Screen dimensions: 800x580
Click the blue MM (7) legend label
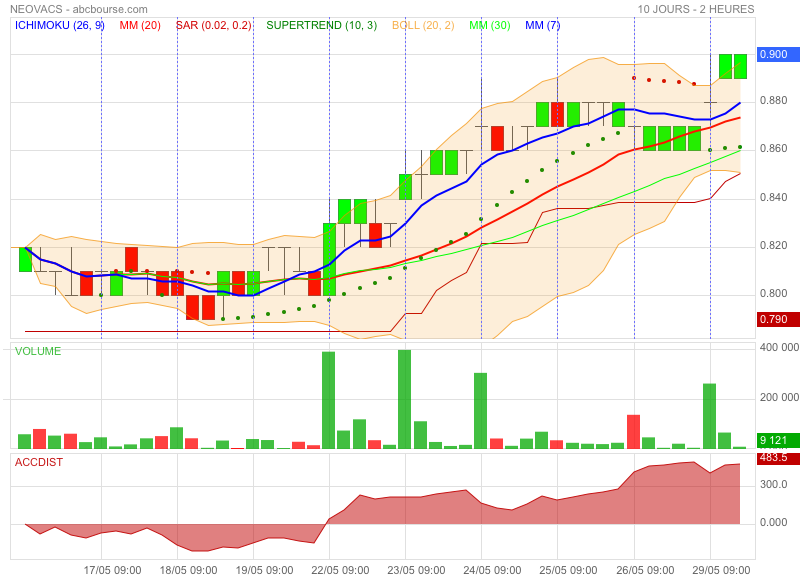pos(542,26)
